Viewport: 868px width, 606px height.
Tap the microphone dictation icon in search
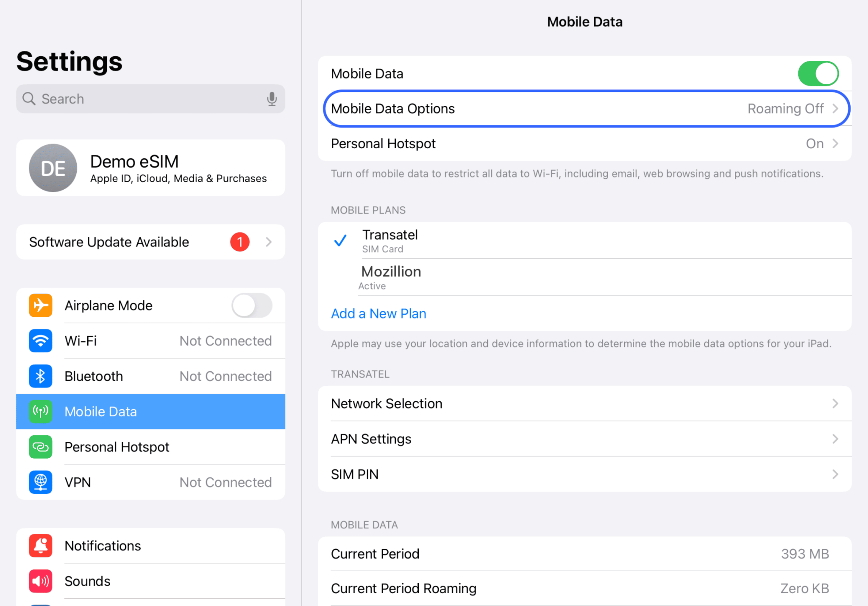272,99
